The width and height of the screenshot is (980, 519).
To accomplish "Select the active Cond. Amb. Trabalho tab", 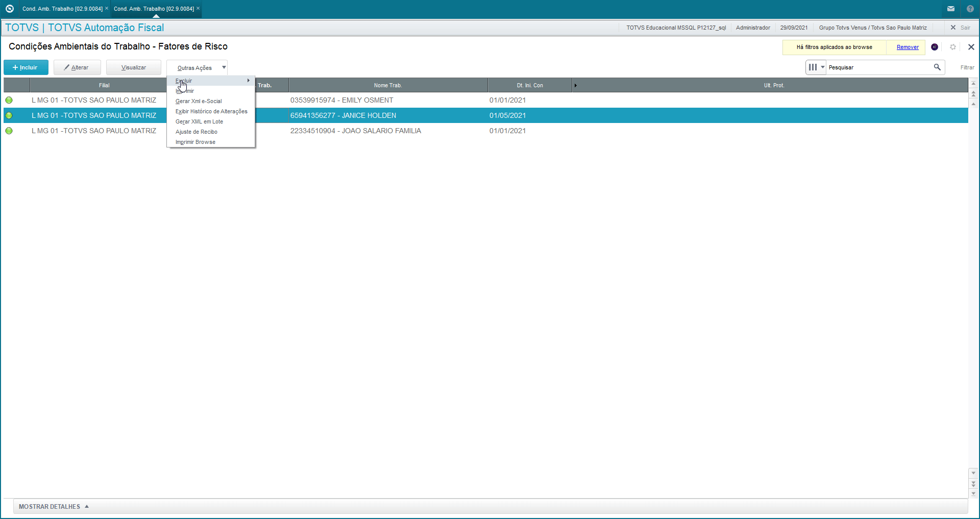I will coord(154,9).
